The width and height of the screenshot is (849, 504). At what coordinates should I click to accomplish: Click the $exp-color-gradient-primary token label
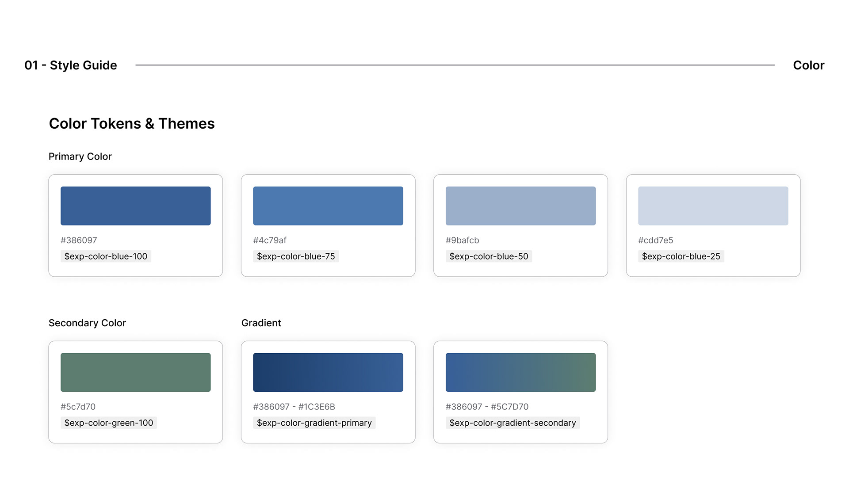point(314,423)
